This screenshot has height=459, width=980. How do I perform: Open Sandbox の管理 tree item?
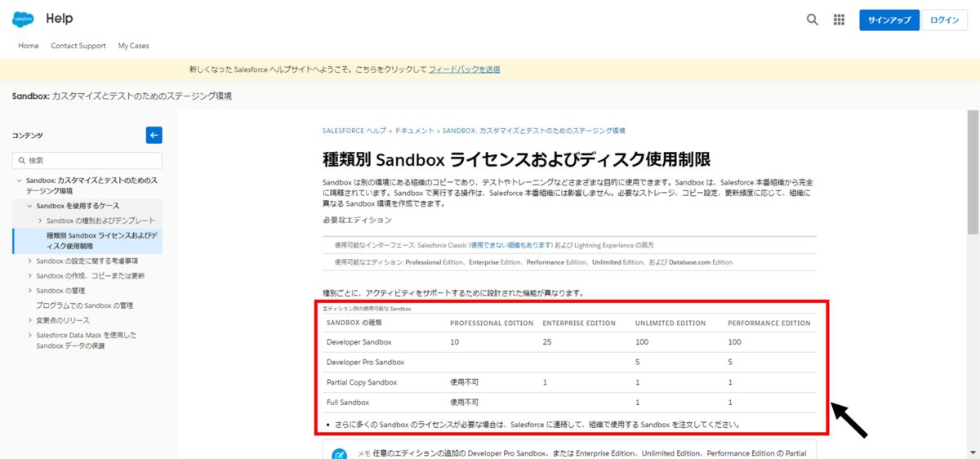point(60,290)
